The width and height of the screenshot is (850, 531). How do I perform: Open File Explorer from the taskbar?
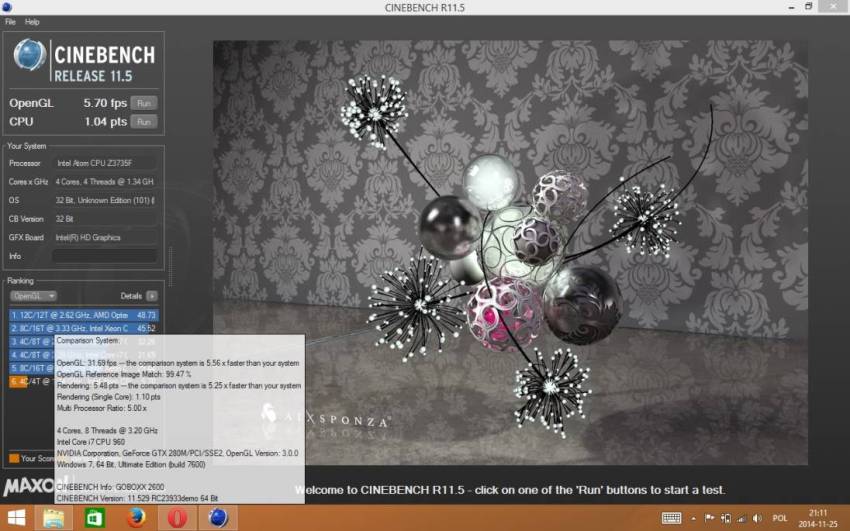click(x=54, y=518)
